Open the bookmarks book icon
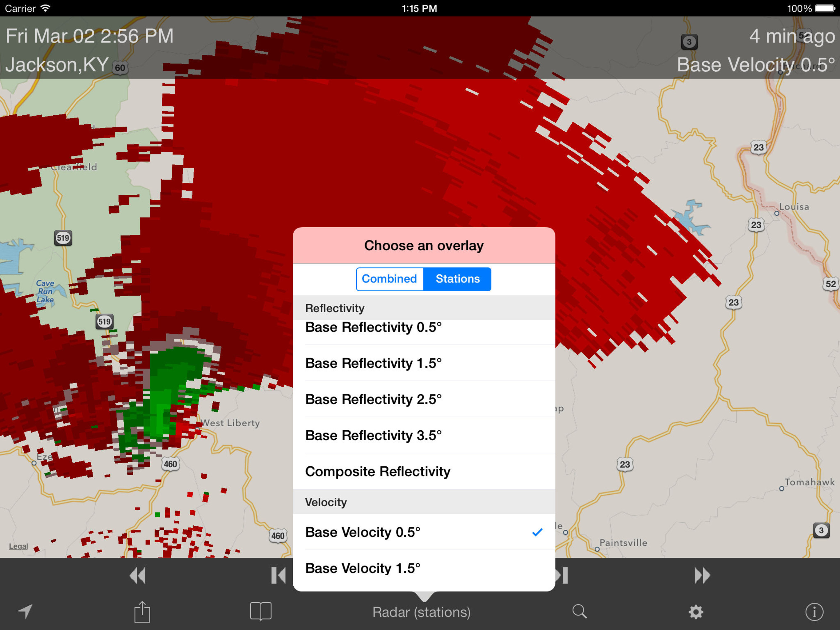The height and width of the screenshot is (630, 840). click(x=260, y=611)
